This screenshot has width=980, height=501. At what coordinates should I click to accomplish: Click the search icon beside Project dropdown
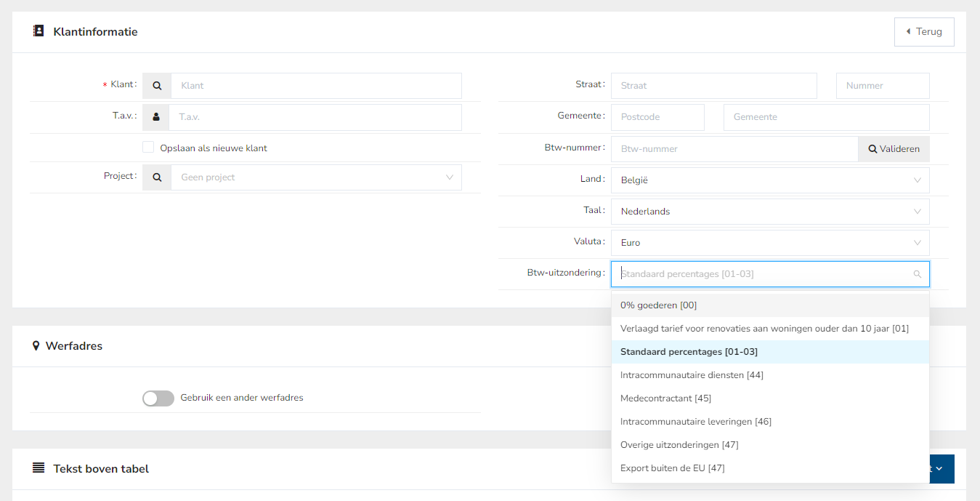(x=157, y=177)
